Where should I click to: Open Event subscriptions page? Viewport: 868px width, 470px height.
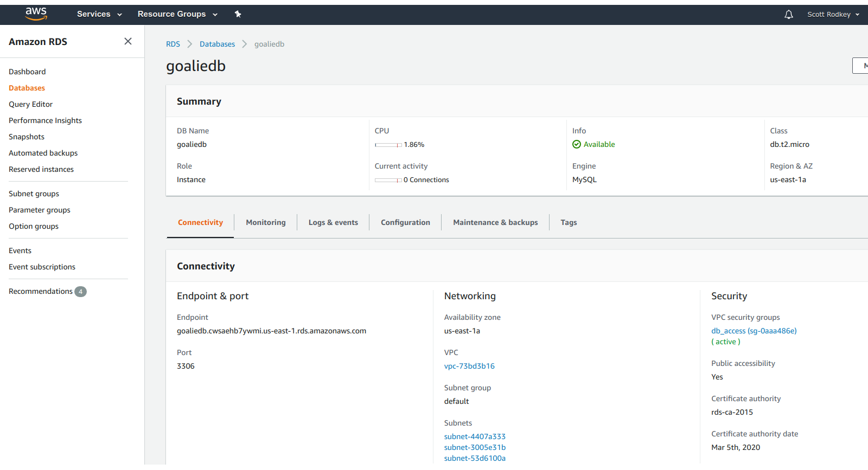point(42,267)
